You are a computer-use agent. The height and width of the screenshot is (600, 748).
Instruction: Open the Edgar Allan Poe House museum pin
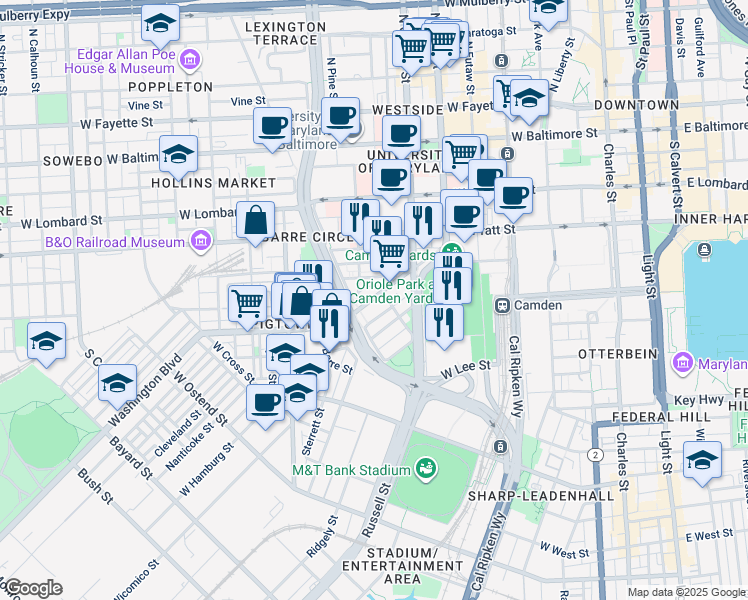tap(190, 60)
